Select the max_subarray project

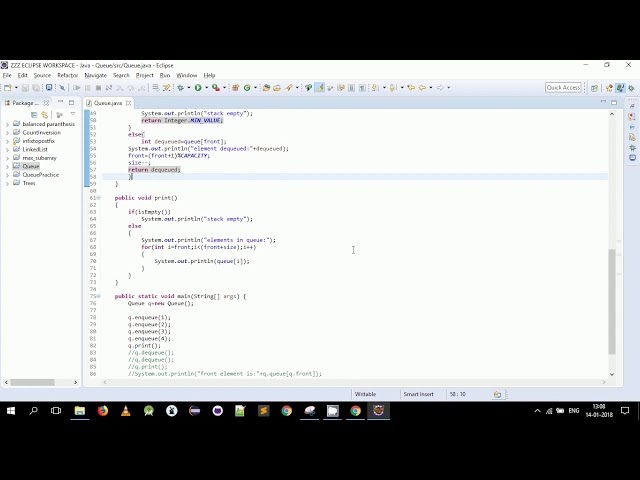[x=39, y=158]
